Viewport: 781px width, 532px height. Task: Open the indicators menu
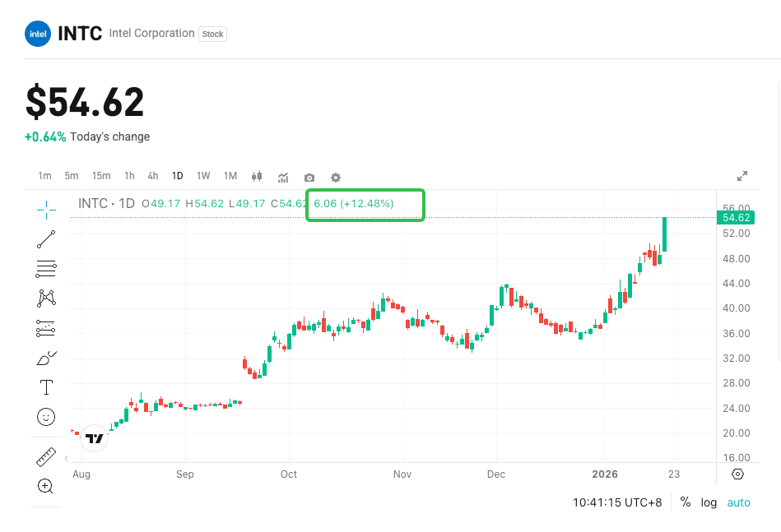[x=283, y=177]
